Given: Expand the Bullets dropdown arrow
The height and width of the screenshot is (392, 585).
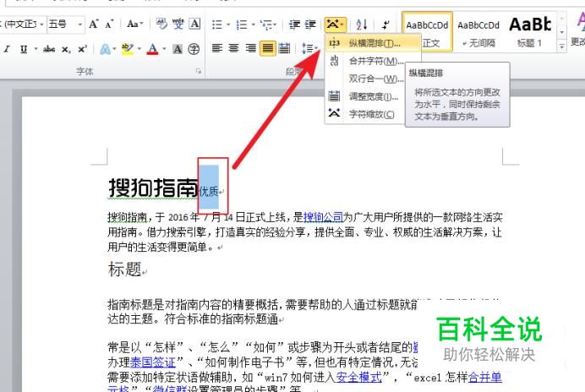Looking at the screenshot, I should (228, 25).
